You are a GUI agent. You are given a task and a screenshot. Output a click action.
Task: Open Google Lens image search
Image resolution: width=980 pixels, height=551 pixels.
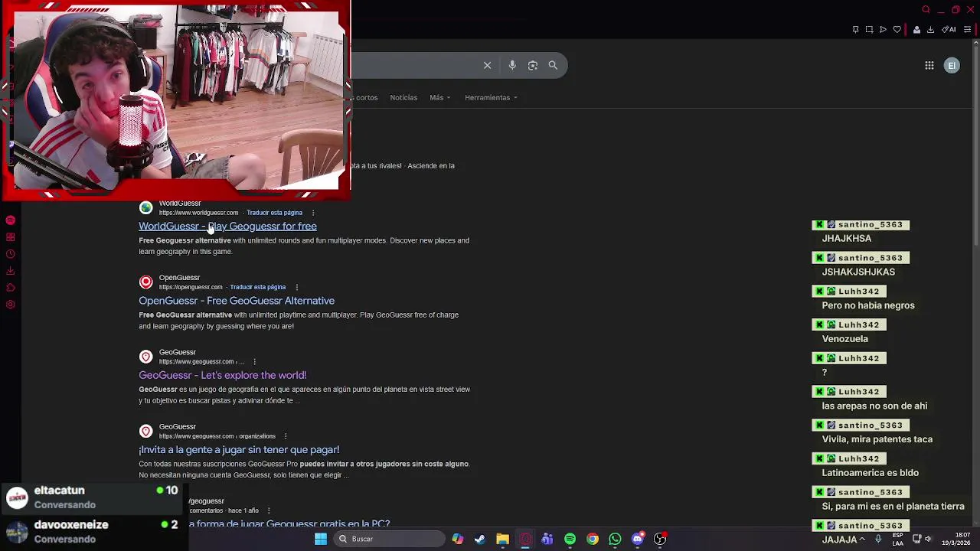[533, 65]
